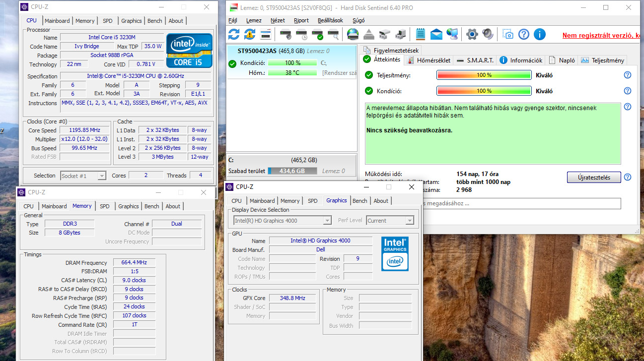Click the gray eject triangle toolbar icon
The width and height of the screenshot is (644, 361).
point(369,34)
